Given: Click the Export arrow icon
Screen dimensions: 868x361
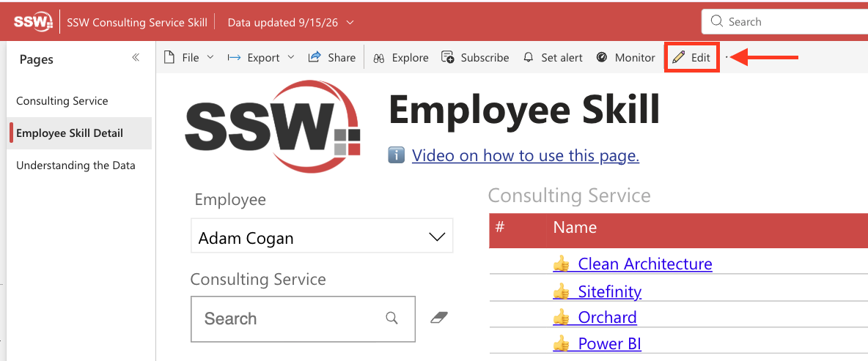Looking at the screenshot, I should [234, 58].
